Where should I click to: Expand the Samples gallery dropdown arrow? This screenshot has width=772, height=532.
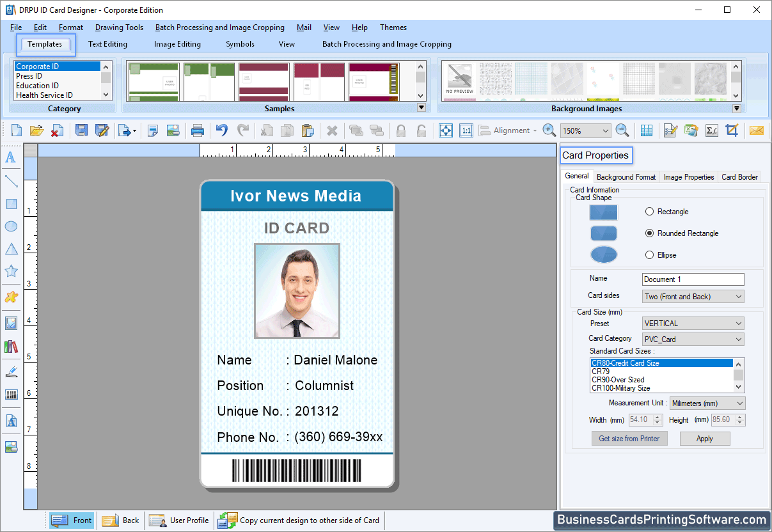coord(421,109)
